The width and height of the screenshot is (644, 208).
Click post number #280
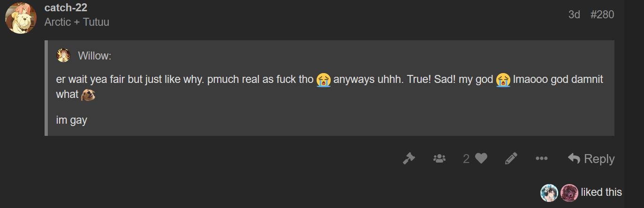click(602, 15)
